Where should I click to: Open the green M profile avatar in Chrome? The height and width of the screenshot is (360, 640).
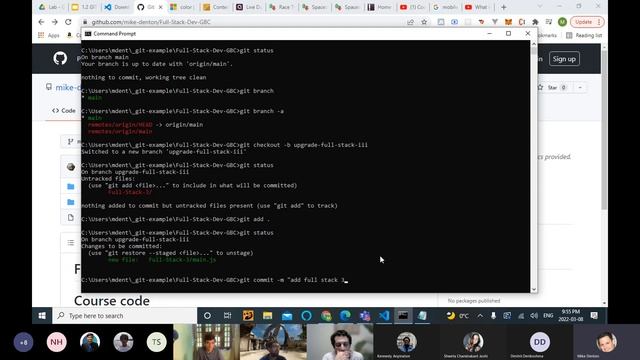click(x=562, y=22)
